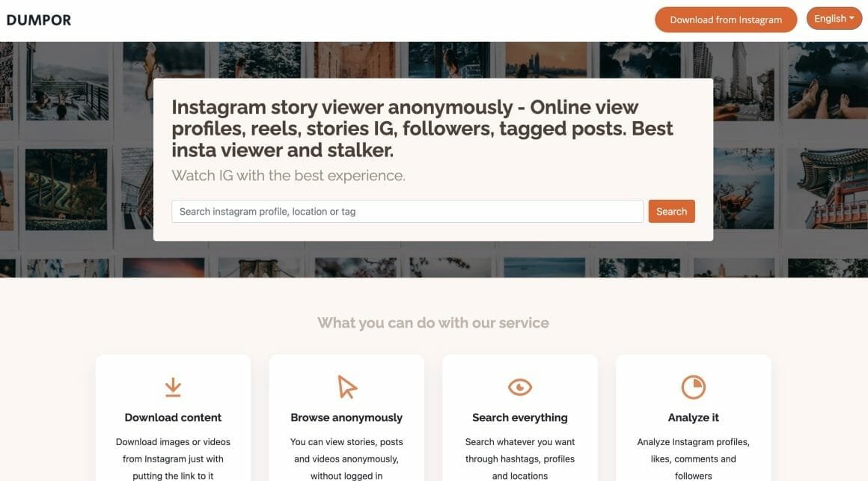
Task: Select the Download content card heading
Action: point(173,417)
